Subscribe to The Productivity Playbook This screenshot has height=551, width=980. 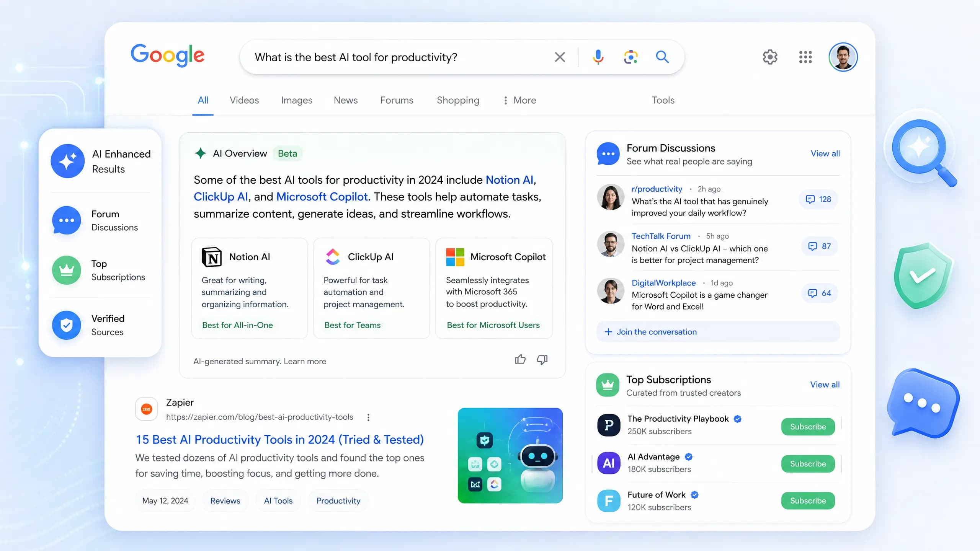[x=808, y=427]
